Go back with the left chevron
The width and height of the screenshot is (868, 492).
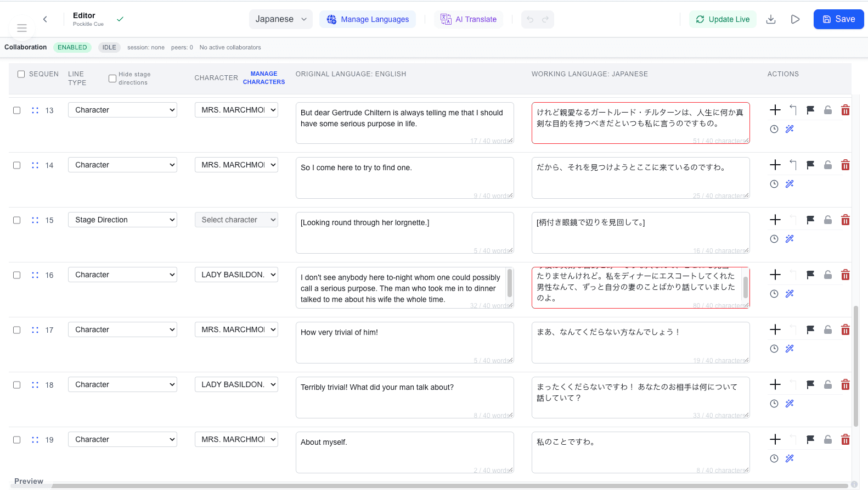[x=45, y=19]
